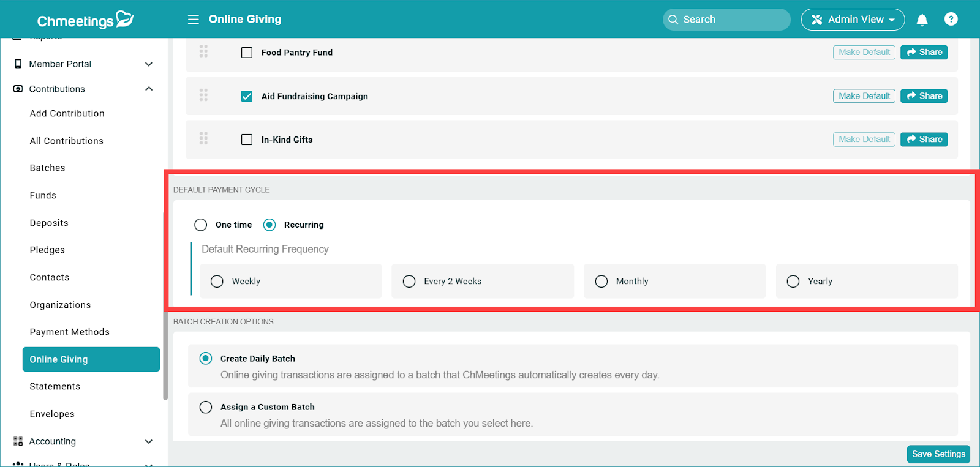The width and height of the screenshot is (980, 467).
Task: Choose Monthly recurring frequency
Action: click(601, 281)
